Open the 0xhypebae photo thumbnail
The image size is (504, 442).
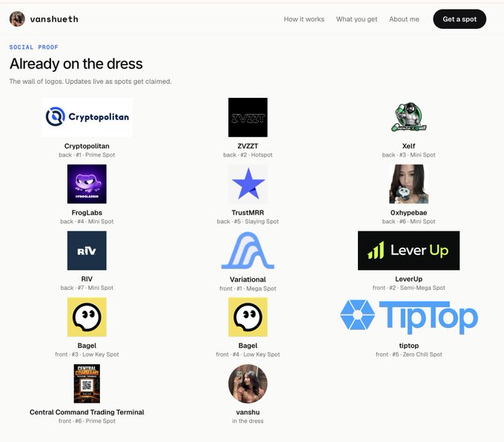[x=409, y=184]
